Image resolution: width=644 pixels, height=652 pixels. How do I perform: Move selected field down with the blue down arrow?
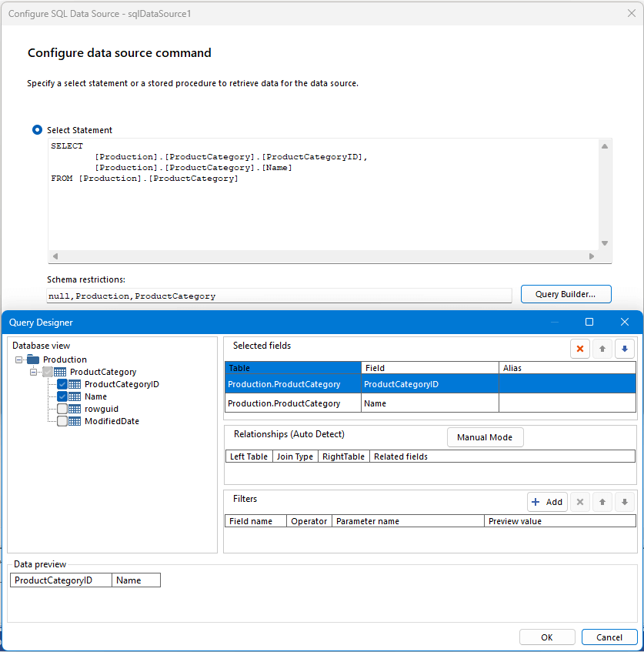click(625, 349)
